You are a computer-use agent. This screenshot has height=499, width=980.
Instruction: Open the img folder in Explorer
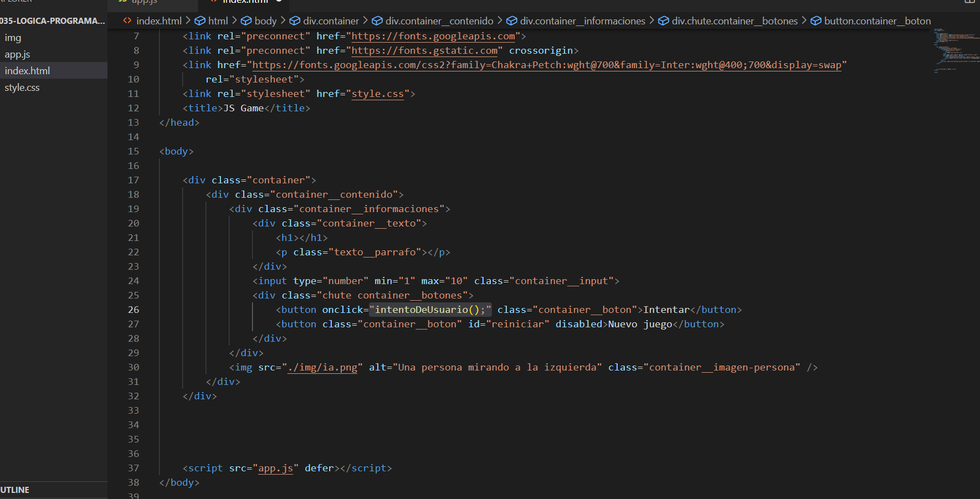[54, 38]
